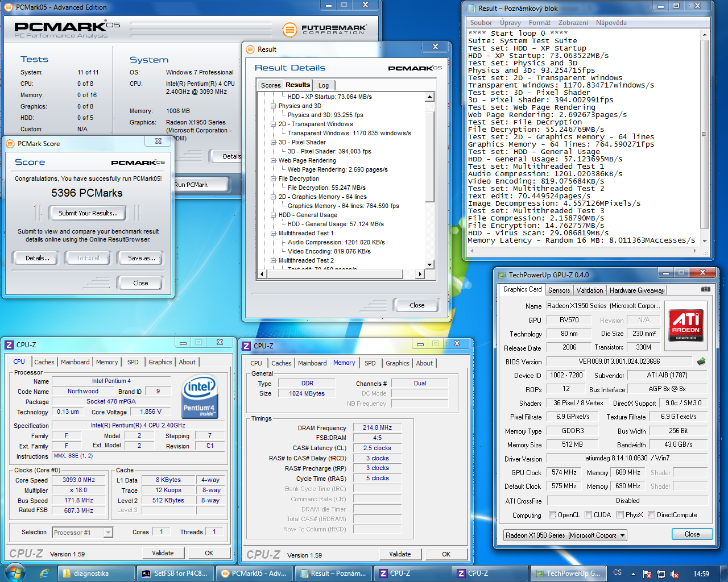Click left CPU-Z window title icon
The height and width of the screenshot is (582, 728).
9,345
